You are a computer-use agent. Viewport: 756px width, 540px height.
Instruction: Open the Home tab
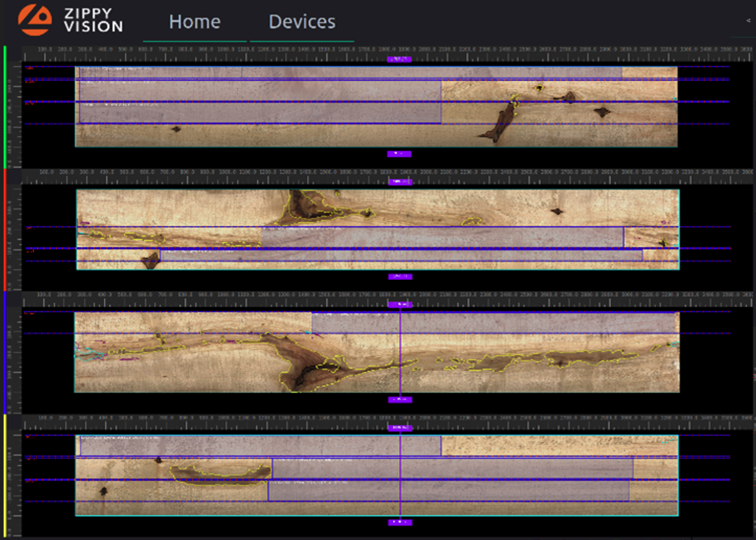pyautogui.click(x=195, y=22)
